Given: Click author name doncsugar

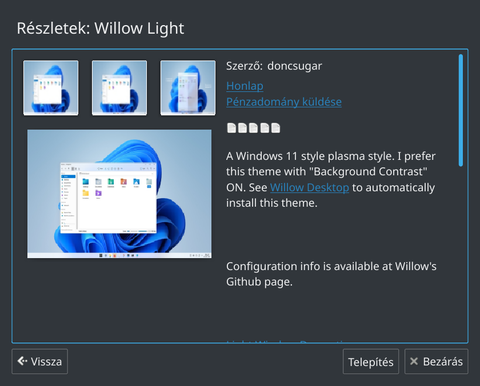Looking at the screenshot, I should (x=295, y=66).
